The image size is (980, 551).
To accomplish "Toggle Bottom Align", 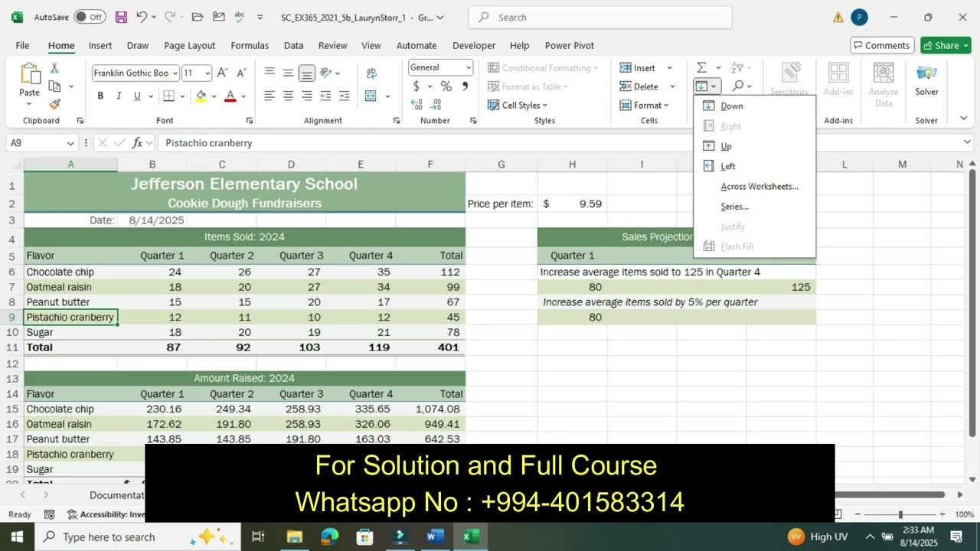I will [307, 73].
